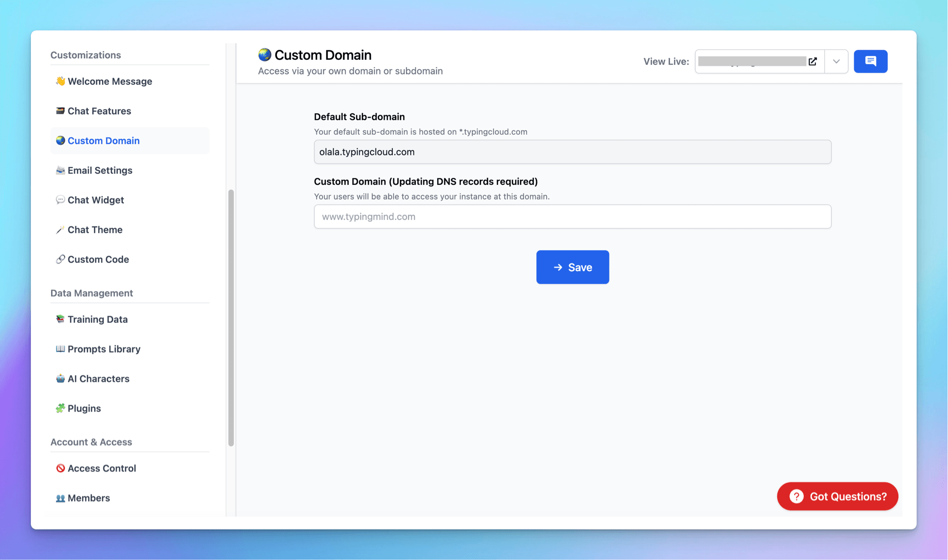Click the wand icon beside Chat Theme
Image resolution: width=948 pixels, height=560 pixels.
click(x=60, y=230)
